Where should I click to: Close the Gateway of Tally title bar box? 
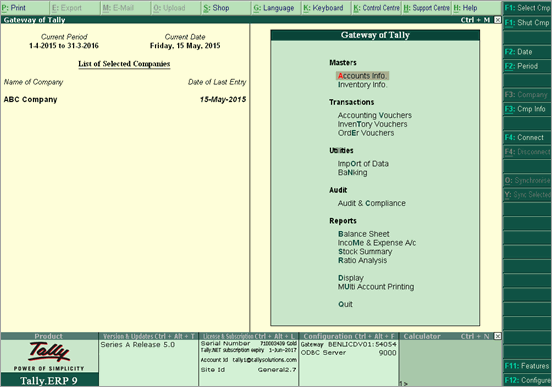click(497, 20)
